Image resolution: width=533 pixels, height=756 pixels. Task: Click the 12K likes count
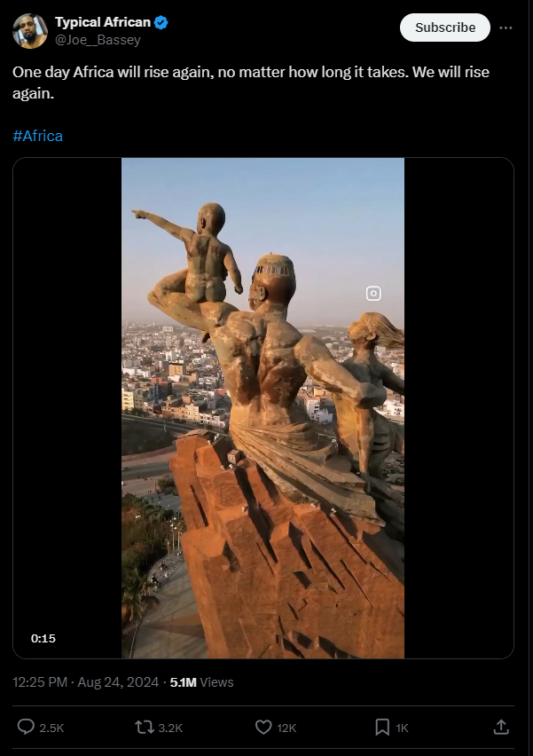pyautogui.click(x=286, y=728)
